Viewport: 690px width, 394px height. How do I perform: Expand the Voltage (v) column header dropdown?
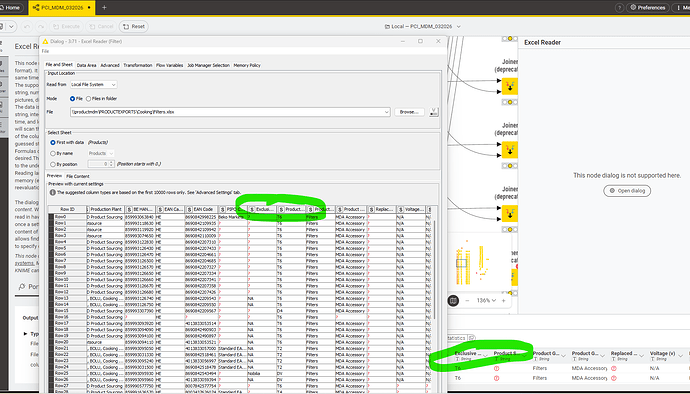[x=681, y=355]
